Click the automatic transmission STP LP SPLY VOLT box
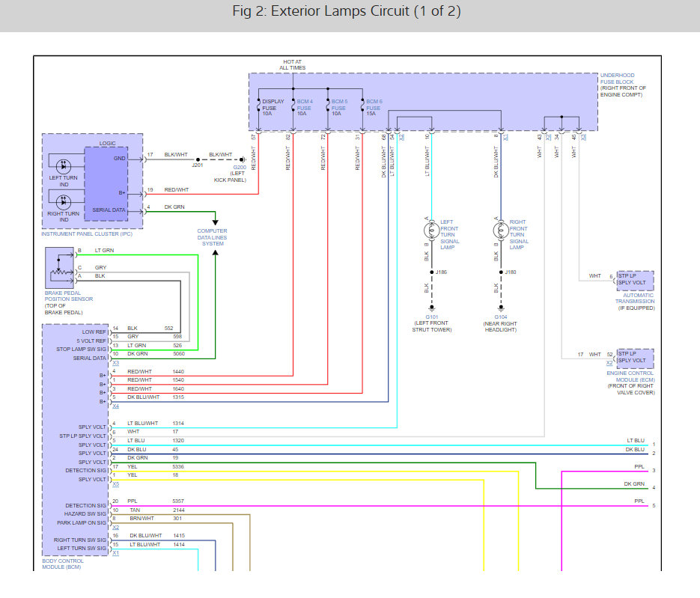This screenshot has width=700, height=598. (636, 281)
